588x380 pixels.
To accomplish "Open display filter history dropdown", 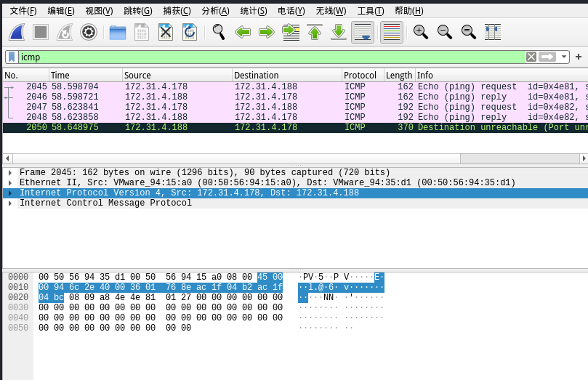I will click(x=563, y=57).
